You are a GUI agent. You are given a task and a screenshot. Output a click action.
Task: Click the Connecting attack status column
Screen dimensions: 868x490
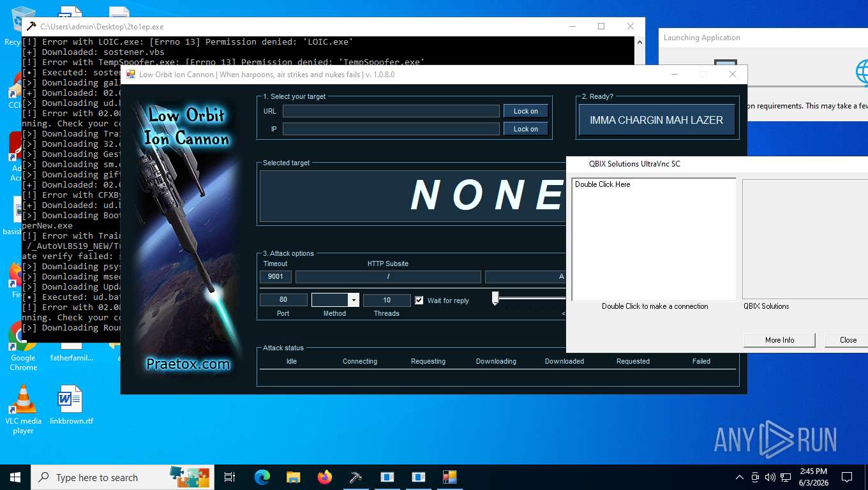360,361
